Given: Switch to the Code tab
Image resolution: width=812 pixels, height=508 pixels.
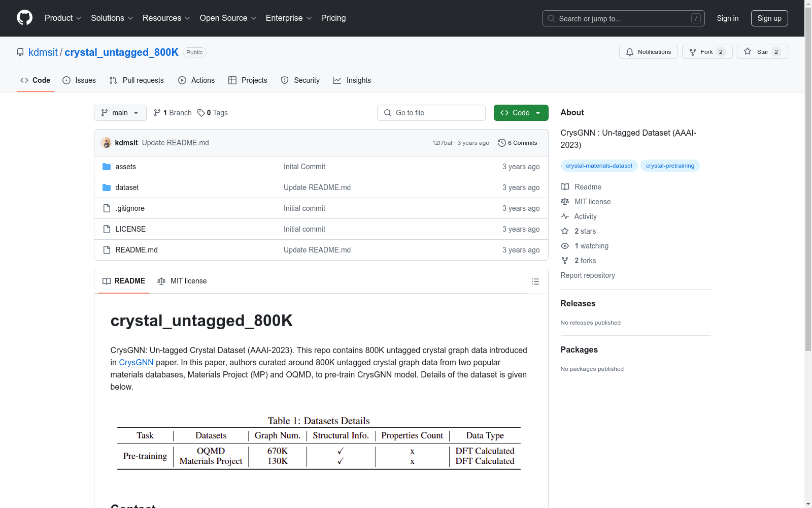Looking at the screenshot, I should point(36,80).
